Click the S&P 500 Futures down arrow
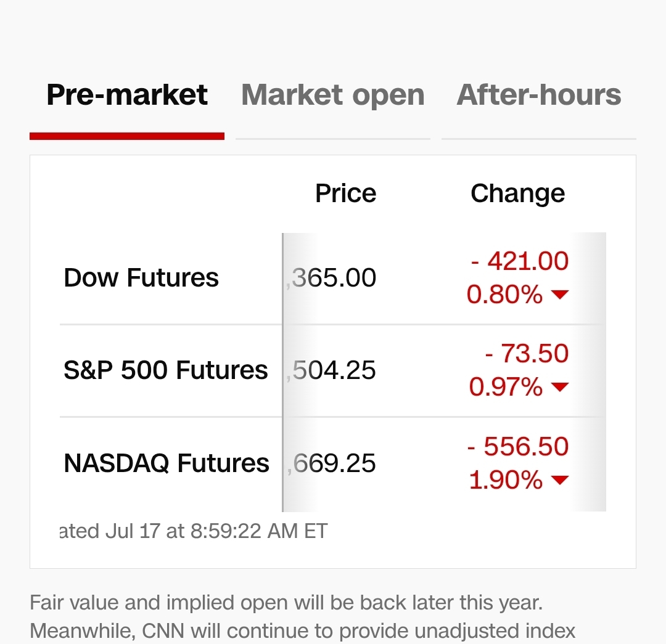666x644 pixels. click(x=560, y=387)
